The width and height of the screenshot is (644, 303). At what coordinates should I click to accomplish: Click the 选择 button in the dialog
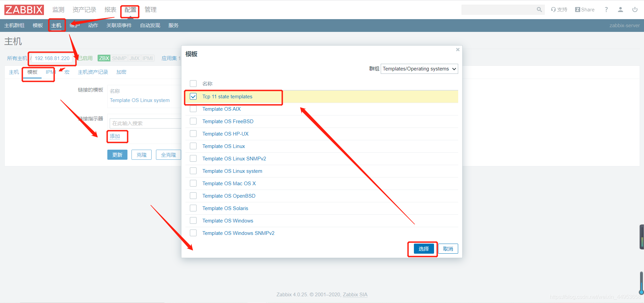pos(424,249)
